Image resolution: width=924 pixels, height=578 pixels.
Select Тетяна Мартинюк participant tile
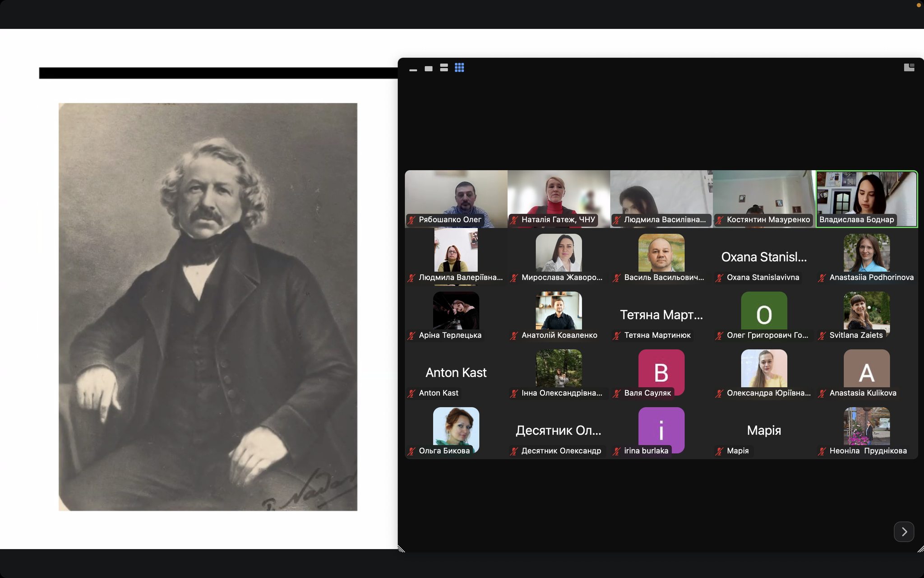(x=661, y=314)
